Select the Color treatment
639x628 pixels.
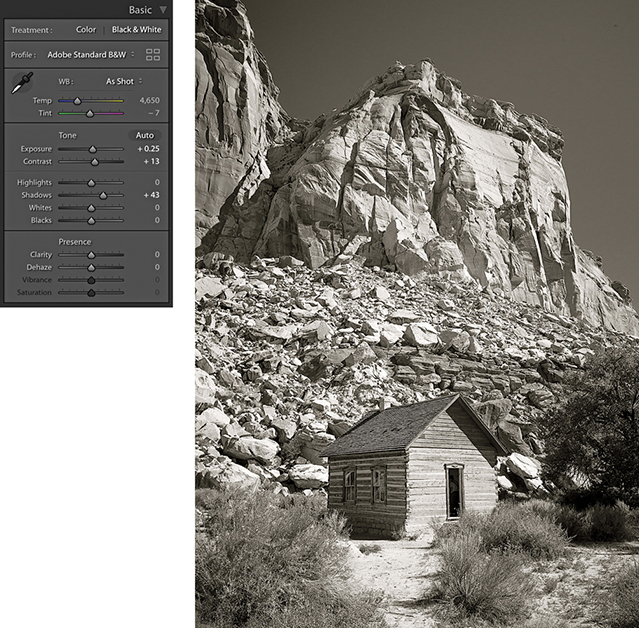tap(86, 29)
